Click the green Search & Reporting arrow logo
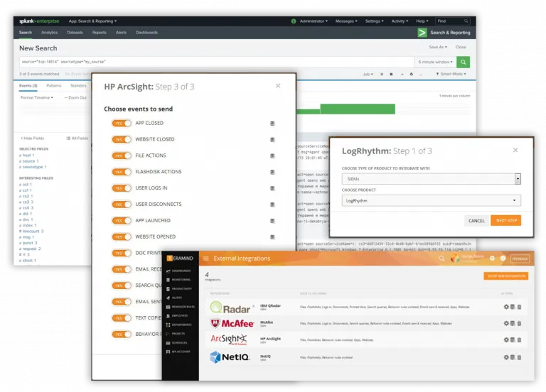The height and width of the screenshot is (392, 546). pyautogui.click(x=422, y=33)
